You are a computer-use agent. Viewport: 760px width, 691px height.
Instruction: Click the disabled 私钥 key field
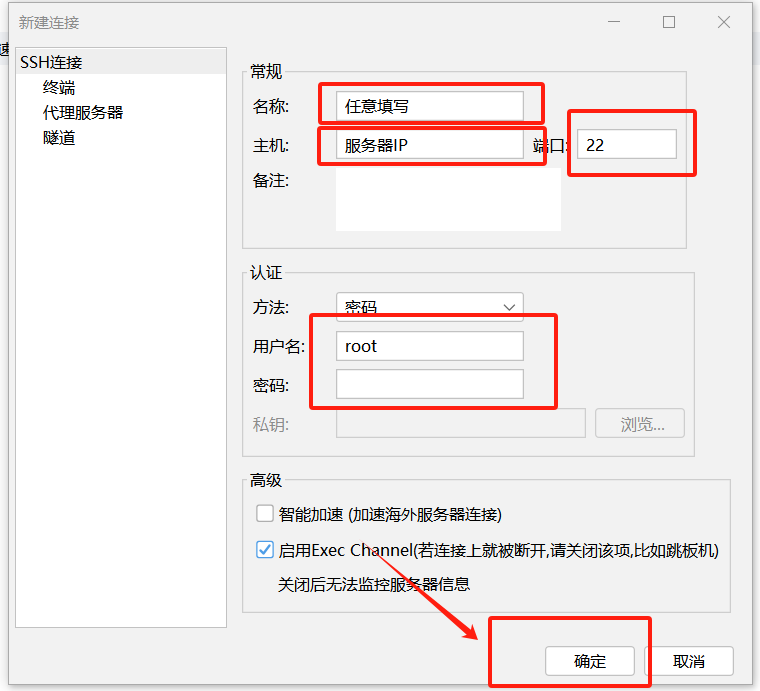tap(460, 424)
